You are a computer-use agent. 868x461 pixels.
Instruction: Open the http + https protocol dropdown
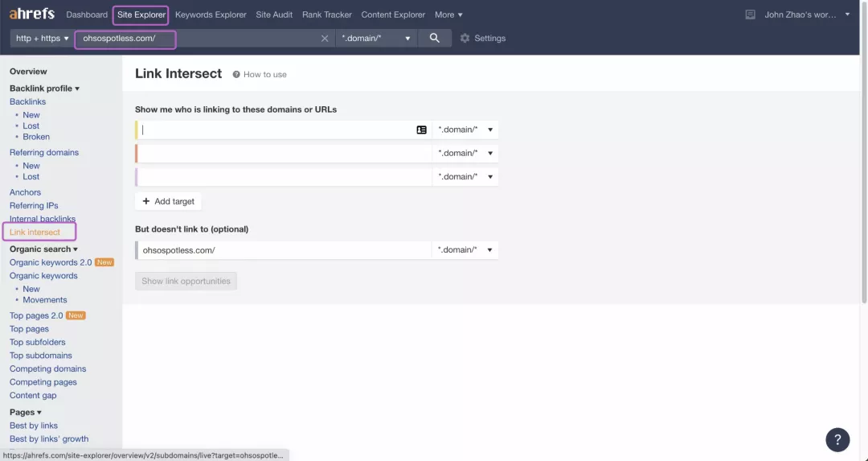pyautogui.click(x=42, y=39)
